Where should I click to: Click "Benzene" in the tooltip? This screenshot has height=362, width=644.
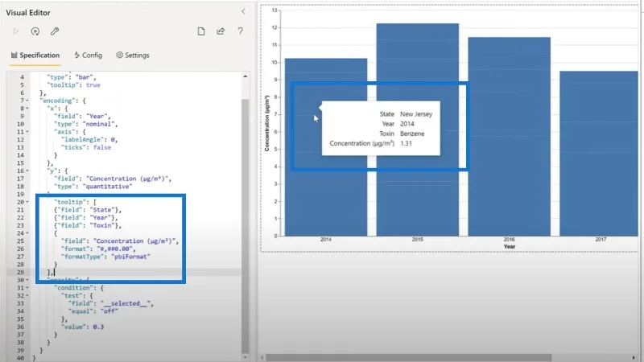412,134
